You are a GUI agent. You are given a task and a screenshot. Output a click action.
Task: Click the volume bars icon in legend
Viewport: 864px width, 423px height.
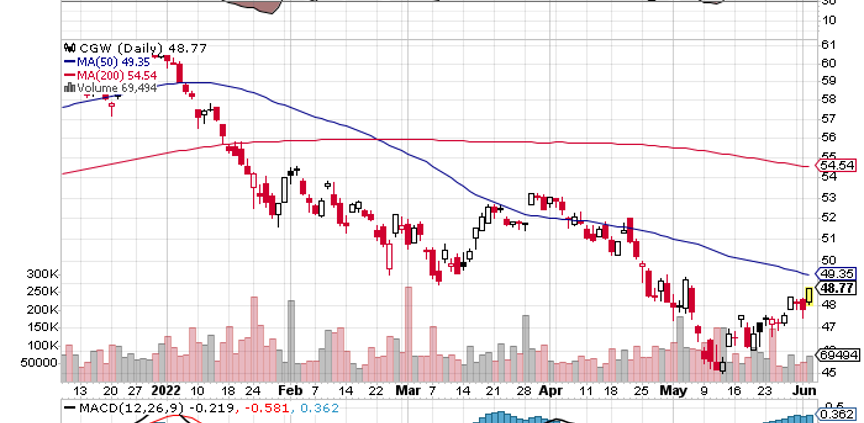69,87
